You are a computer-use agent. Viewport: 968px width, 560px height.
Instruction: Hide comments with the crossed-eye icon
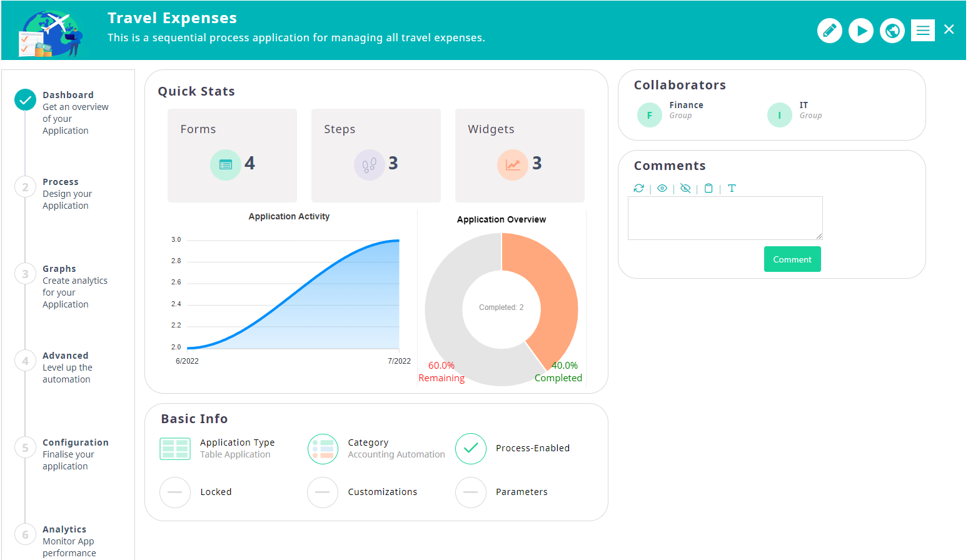(685, 188)
